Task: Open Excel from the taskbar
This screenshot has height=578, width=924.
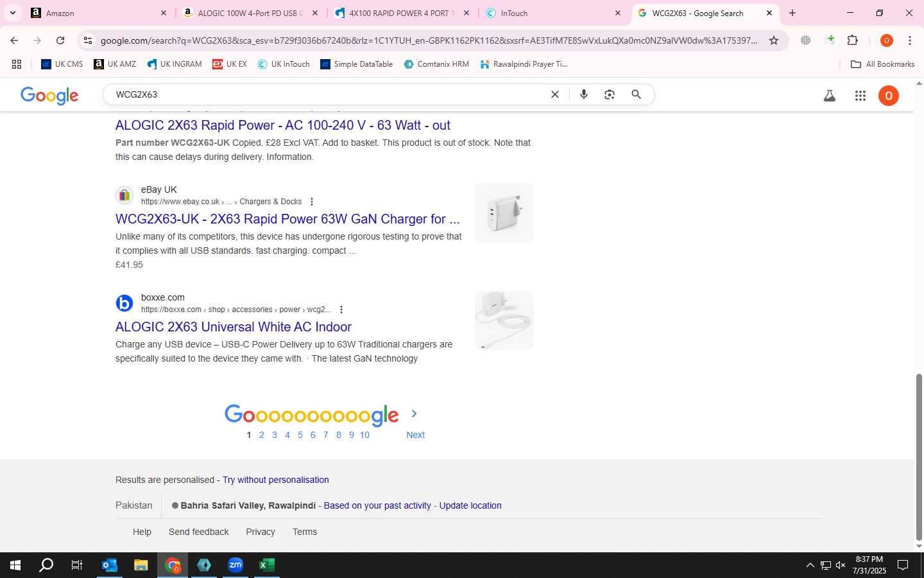Action: (267, 565)
